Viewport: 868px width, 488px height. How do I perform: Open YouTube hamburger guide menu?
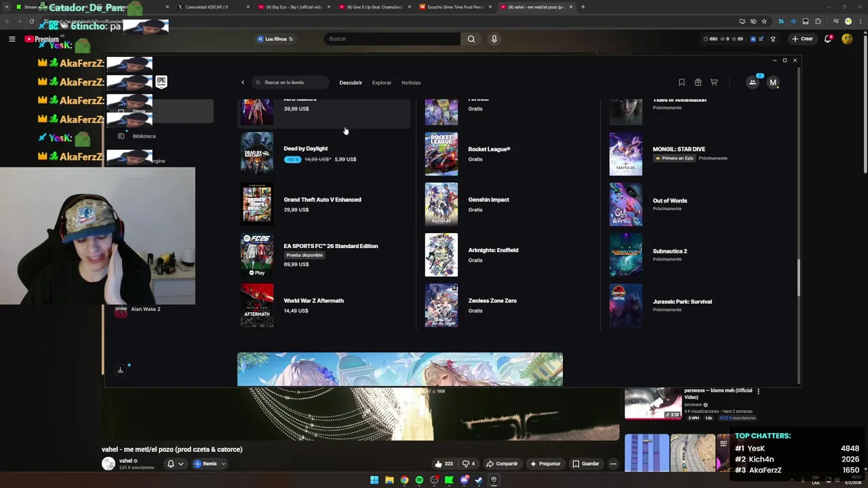pos(12,39)
